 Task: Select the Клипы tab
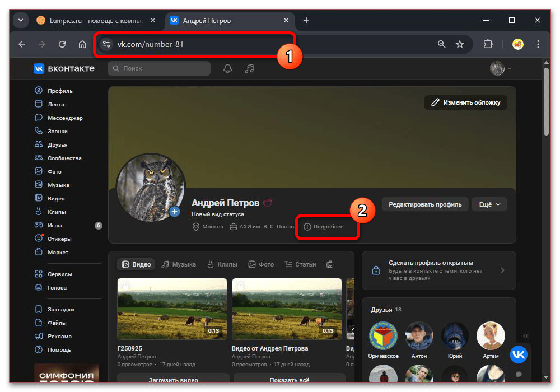[222, 264]
